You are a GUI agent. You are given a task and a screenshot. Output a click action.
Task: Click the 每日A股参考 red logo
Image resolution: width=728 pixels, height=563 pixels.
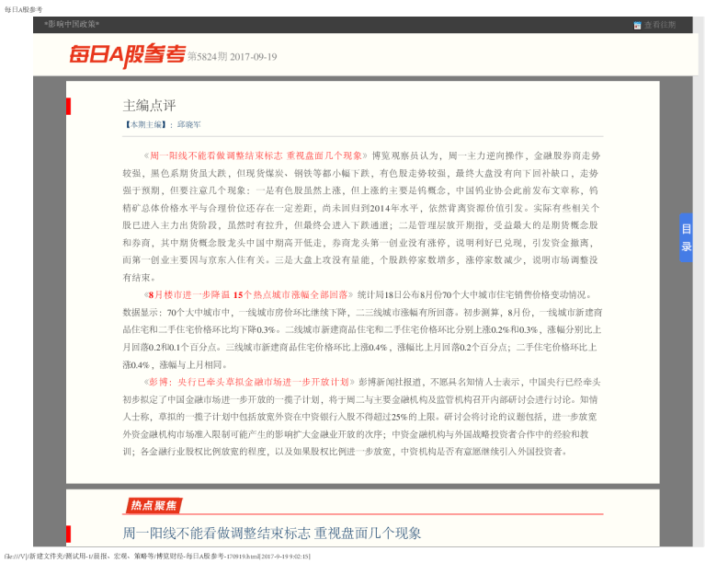pos(127,55)
